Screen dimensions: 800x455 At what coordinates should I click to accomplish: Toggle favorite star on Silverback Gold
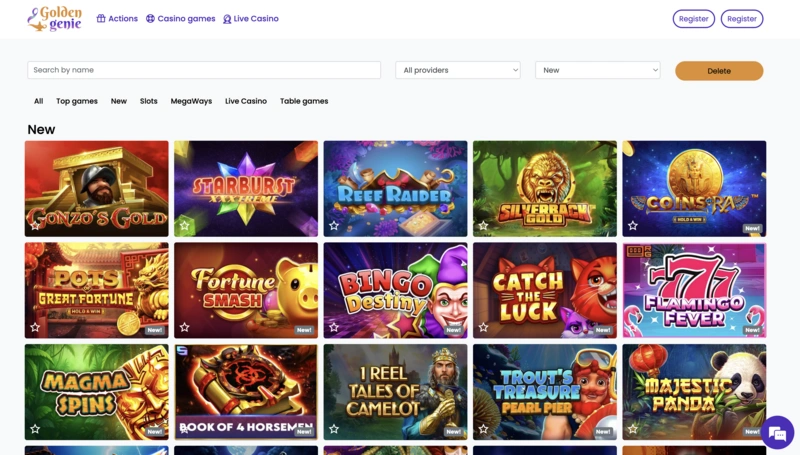click(483, 225)
